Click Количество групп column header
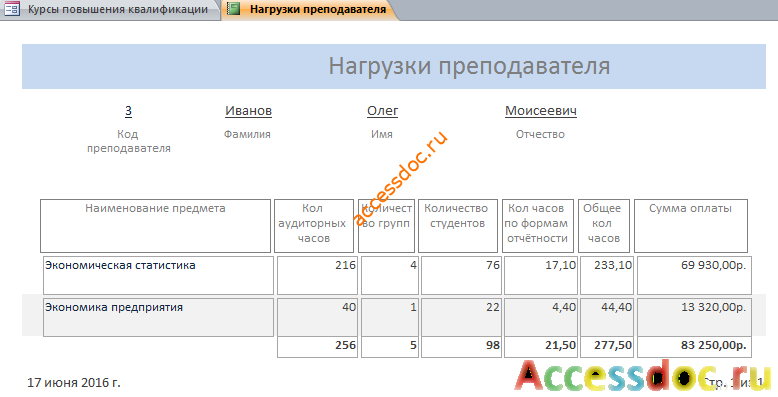This screenshot has height=397, width=778. [x=387, y=226]
